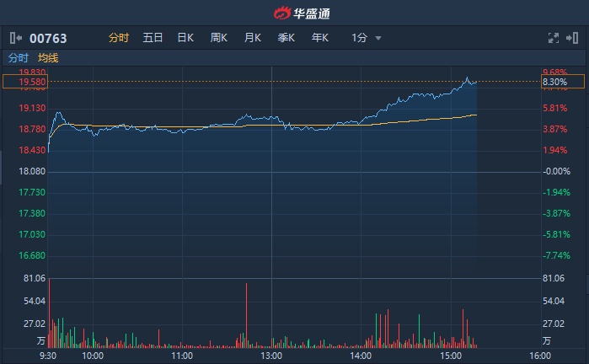Click the 0.00% baseline axis label
Viewport: 589px width, 364px height.
[x=557, y=171]
